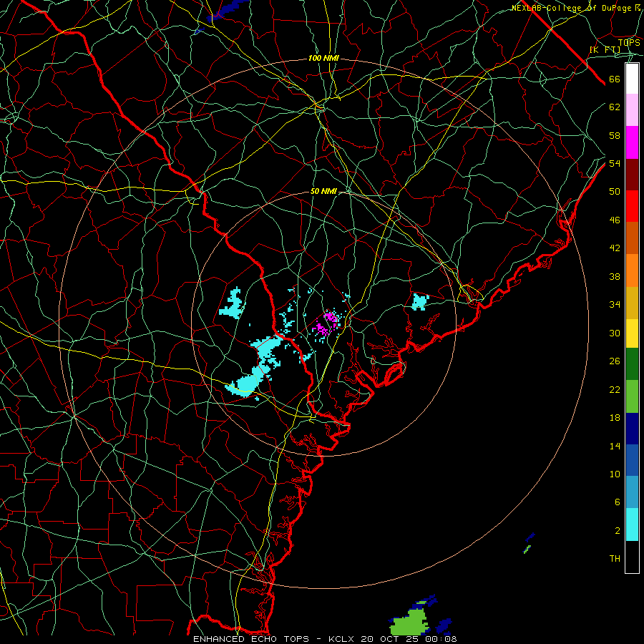Screen dimensions: 644x644
Task: Click the legend value 66
Action: click(x=615, y=79)
